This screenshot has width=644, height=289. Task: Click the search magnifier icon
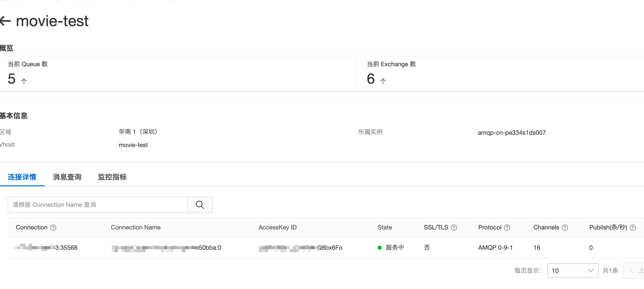200,205
